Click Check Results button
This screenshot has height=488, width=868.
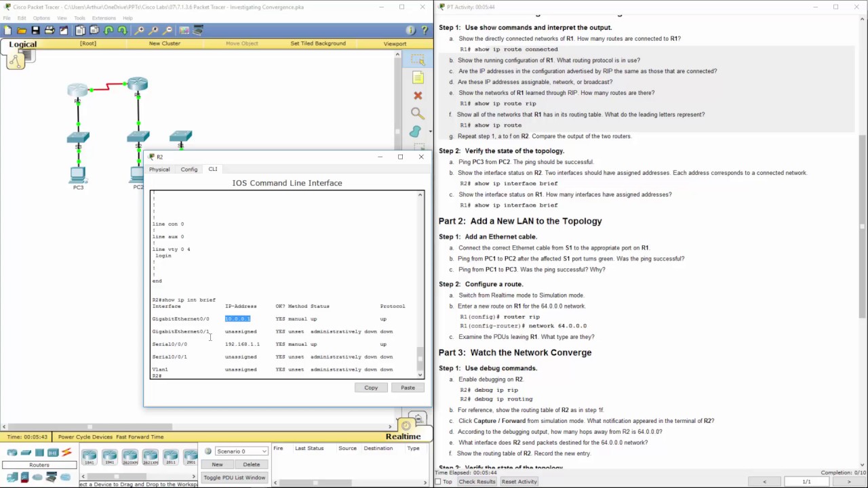click(477, 482)
